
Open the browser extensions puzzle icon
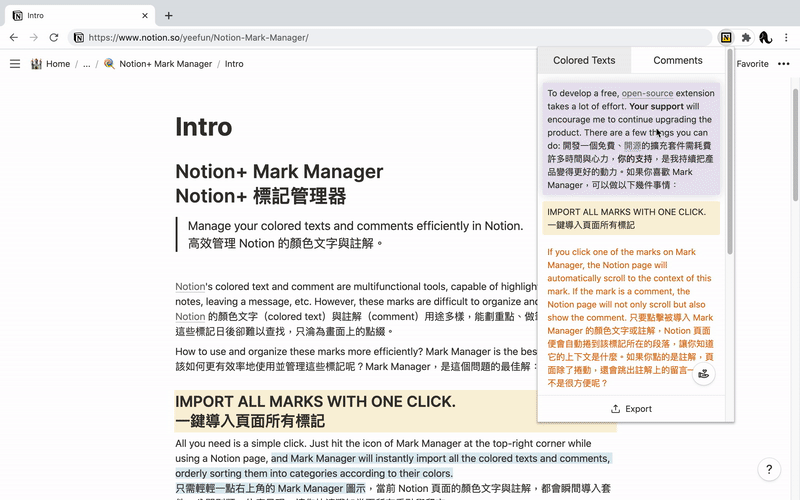[x=746, y=37]
